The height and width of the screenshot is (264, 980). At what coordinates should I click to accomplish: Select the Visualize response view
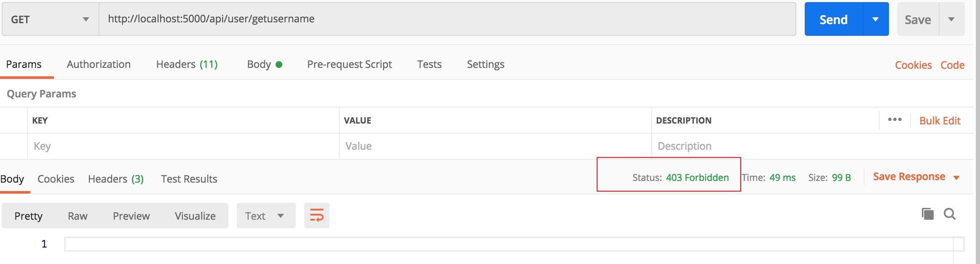(x=195, y=216)
